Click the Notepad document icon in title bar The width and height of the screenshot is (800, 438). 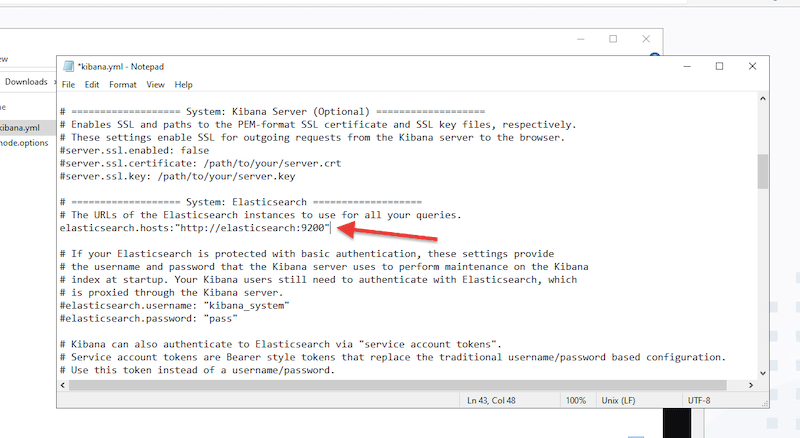click(68, 67)
